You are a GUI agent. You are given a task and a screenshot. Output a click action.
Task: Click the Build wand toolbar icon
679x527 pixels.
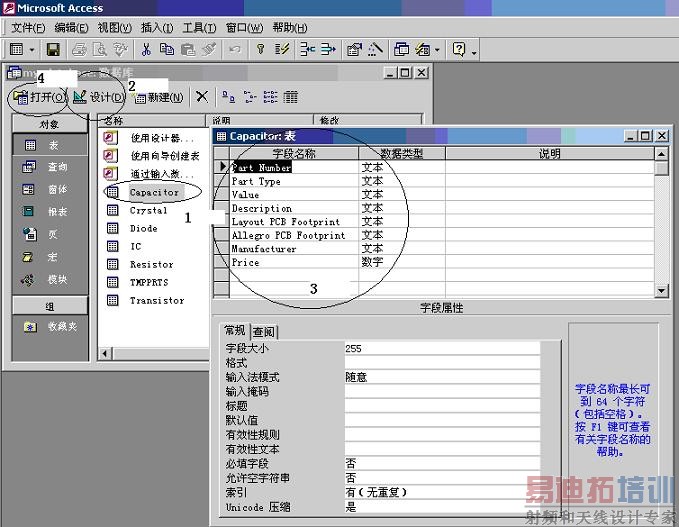(x=375, y=49)
